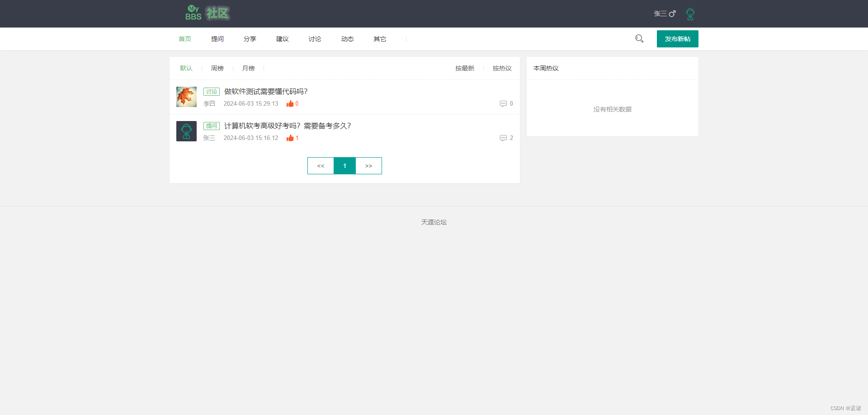Go to next page using the >> control

(x=368, y=166)
